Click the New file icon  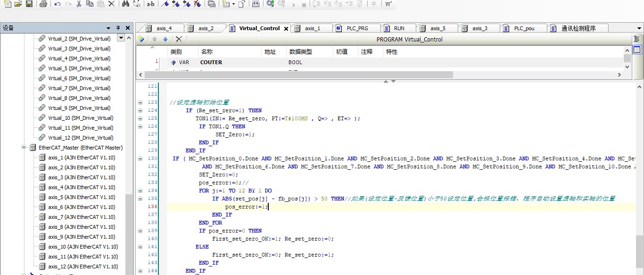click(7, 4)
